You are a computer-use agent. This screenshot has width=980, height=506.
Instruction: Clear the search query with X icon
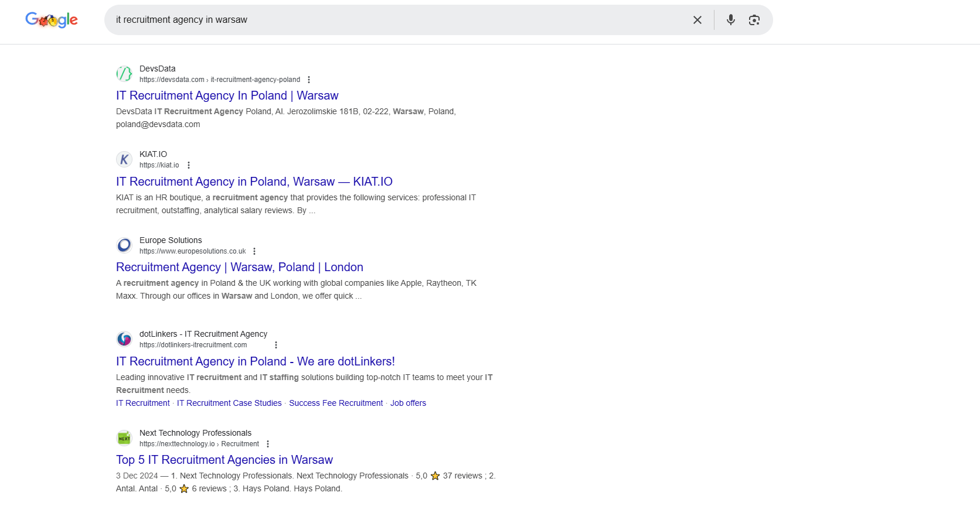pos(697,20)
